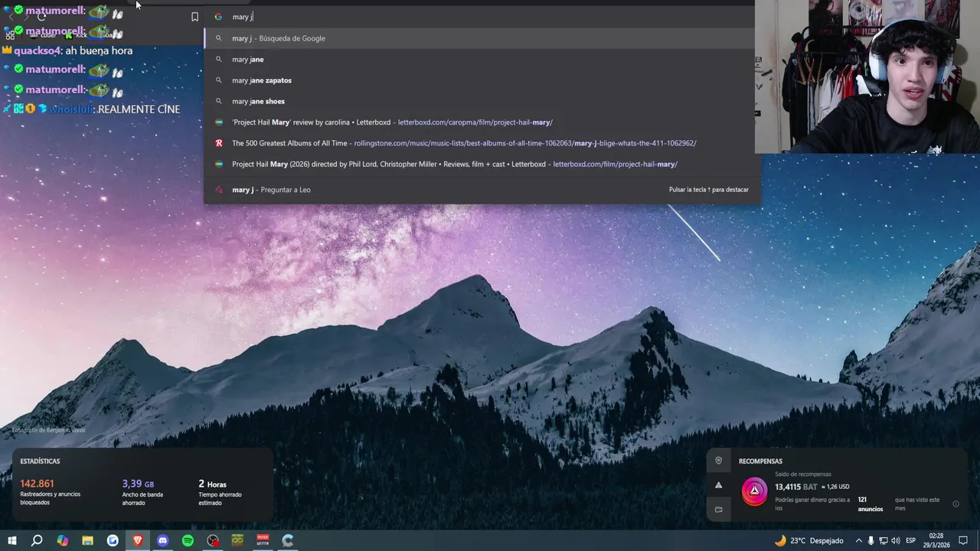
Task: Click the ESP keyboard language indicator
Action: tap(911, 540)
